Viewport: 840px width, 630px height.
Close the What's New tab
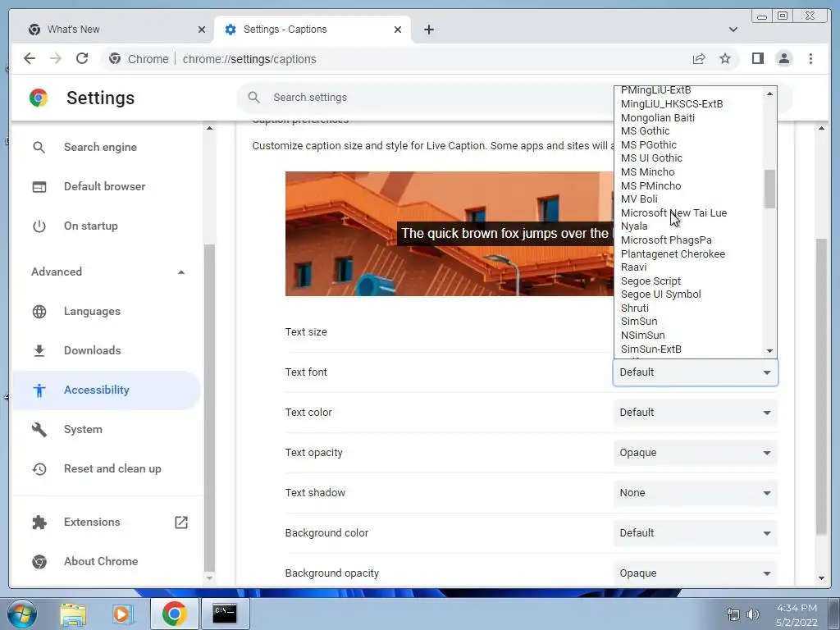(x=202, y=30)
